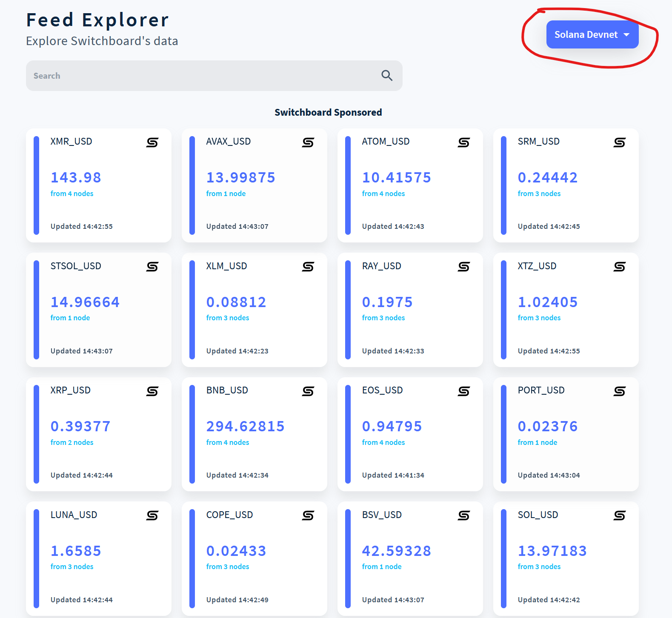This screenshot has height=618, width=672.
Task: Select the LUNA_USD feed name
Action: 74,515
